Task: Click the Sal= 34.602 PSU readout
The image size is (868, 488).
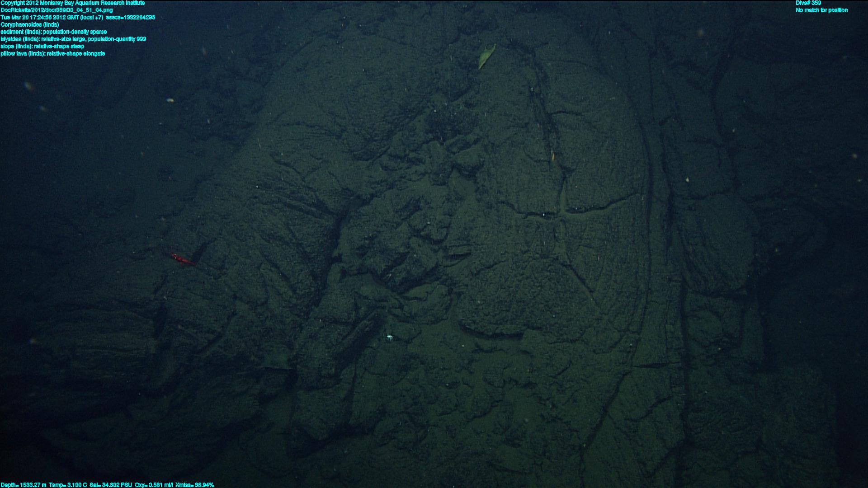Action: pyautogui.click(x=111, y=485)
